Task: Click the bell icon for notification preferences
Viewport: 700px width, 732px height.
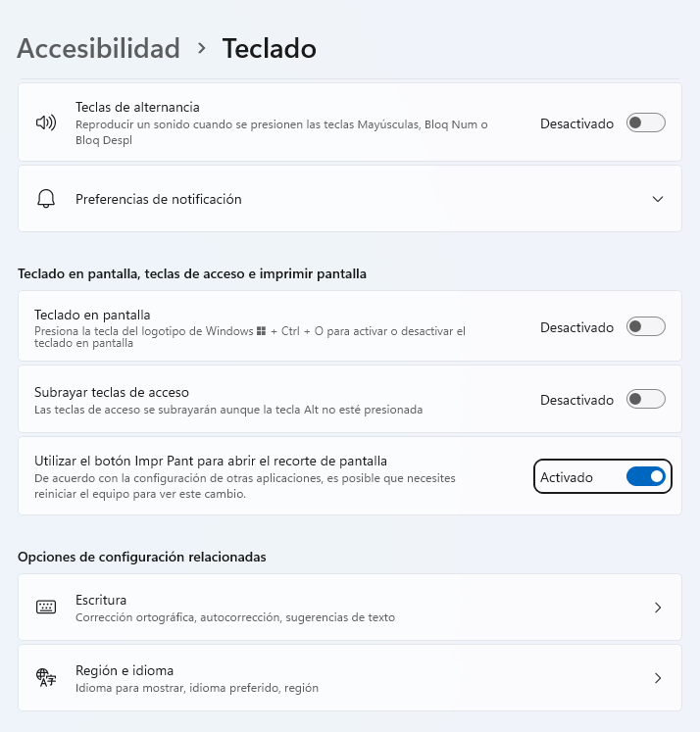Action: coord(46,199)
